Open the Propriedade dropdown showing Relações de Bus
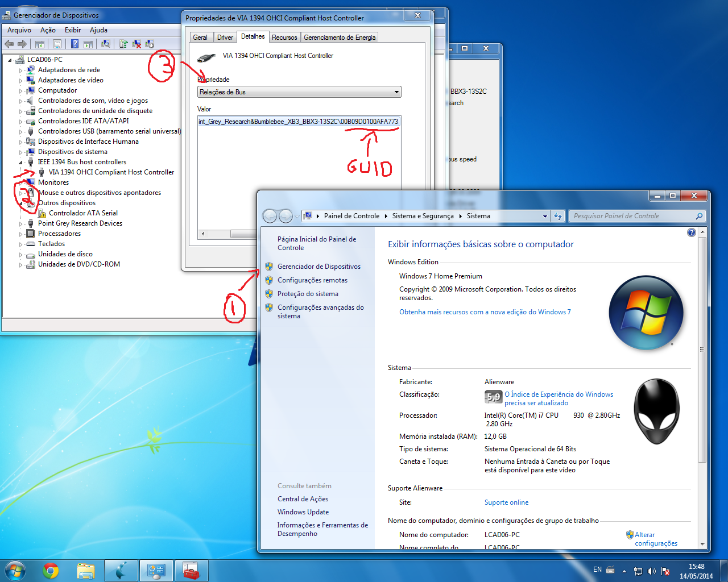Viewport: 728px width, 582px height. point(299,92)
